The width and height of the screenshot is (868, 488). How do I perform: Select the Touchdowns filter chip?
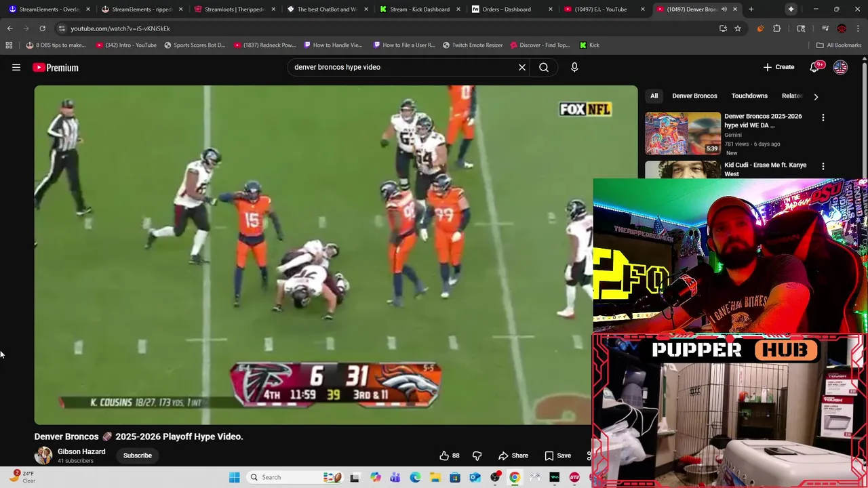pyautogui.click(x=749, y=96)
